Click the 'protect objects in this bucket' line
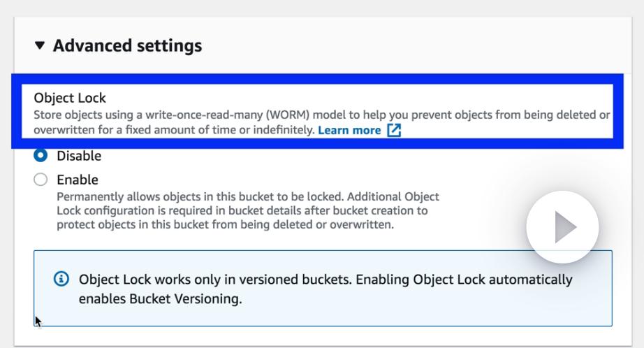The width and height of the screenshot is (644, 348). pyautogui.click(x=225, y=224)
